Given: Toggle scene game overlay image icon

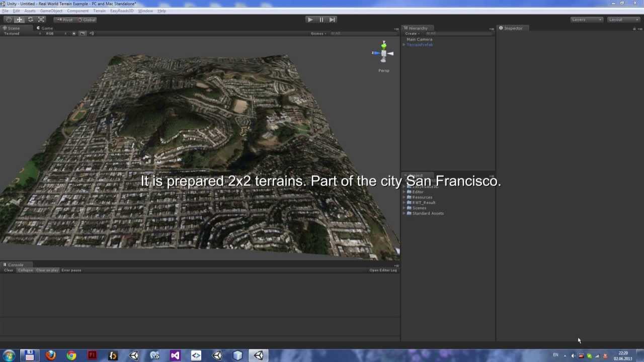Looking at the screenshot, I should [83, 34].
